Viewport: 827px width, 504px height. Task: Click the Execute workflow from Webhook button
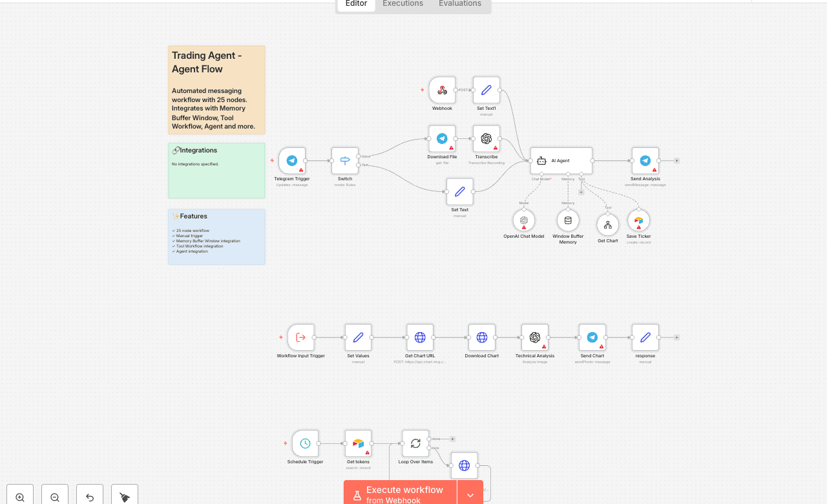(399, 492)
